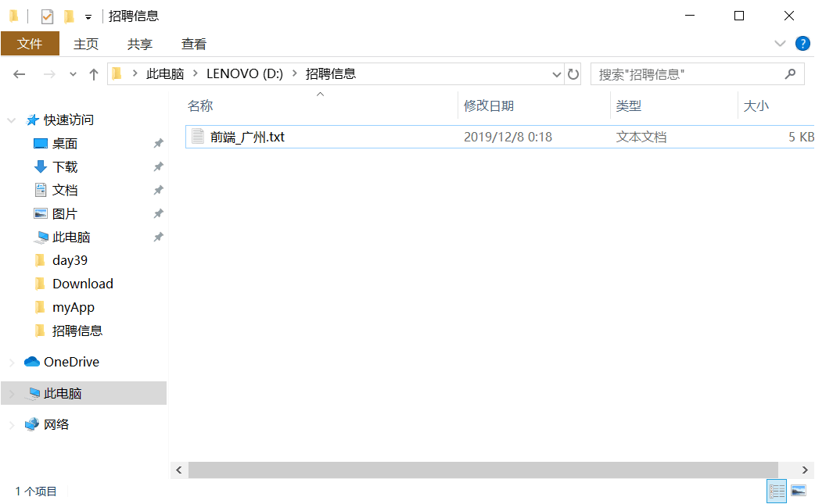Click the folder icon in title bar
The width and height of the screenshot is (815, 504).
click(x=14, y=16)
